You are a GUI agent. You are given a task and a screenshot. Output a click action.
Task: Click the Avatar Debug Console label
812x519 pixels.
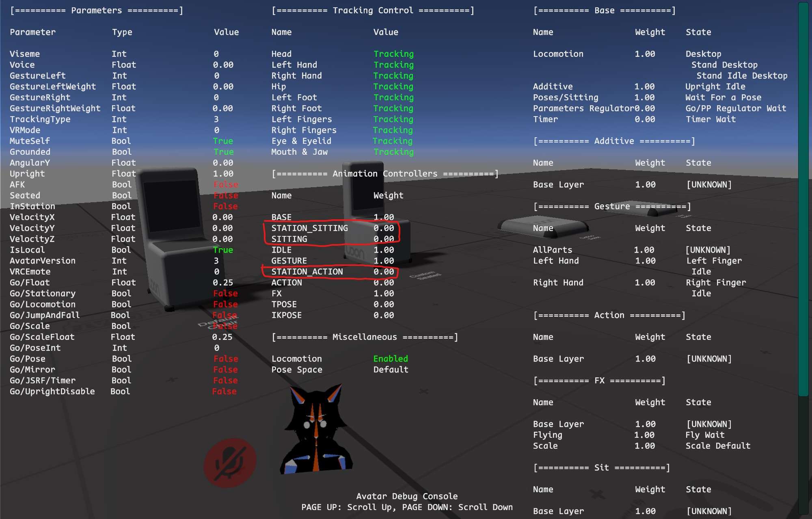(x=406, y=496)
